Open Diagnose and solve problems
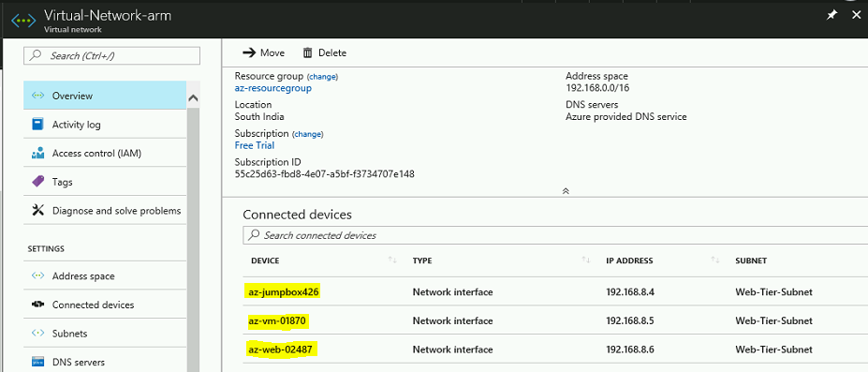 [105, 210]
